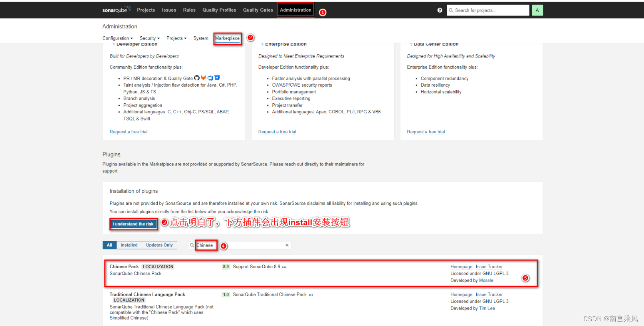Click the Traditional Chinese Language Pack name

click(147, 295)
